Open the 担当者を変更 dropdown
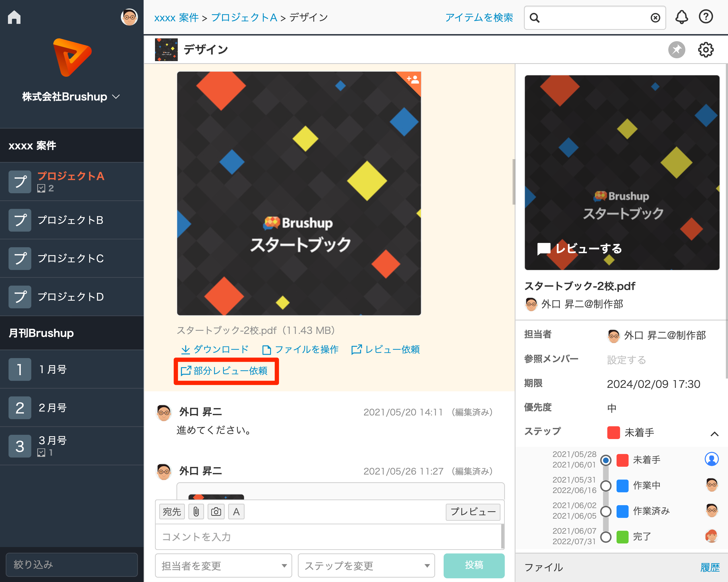This screenshot has height=582, width=728. 223,566
